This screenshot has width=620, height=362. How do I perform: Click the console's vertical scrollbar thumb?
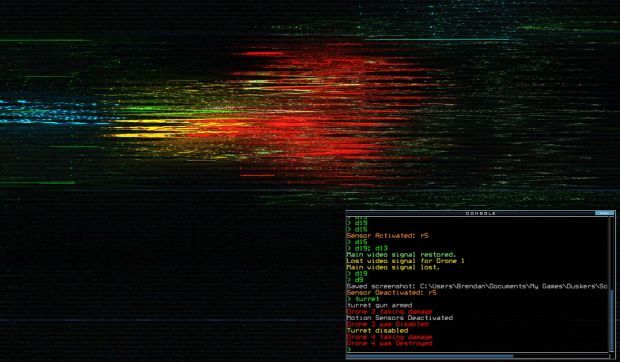[612, 320]
